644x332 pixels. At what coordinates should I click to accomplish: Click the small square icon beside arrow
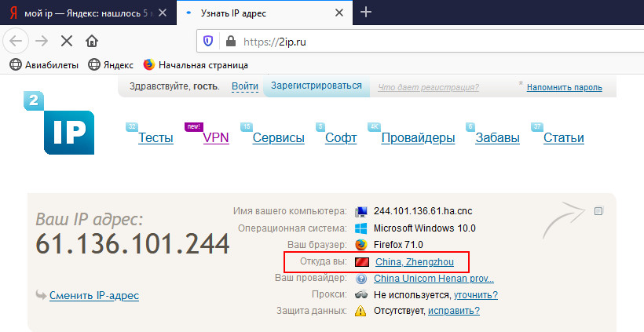point(598,211)
